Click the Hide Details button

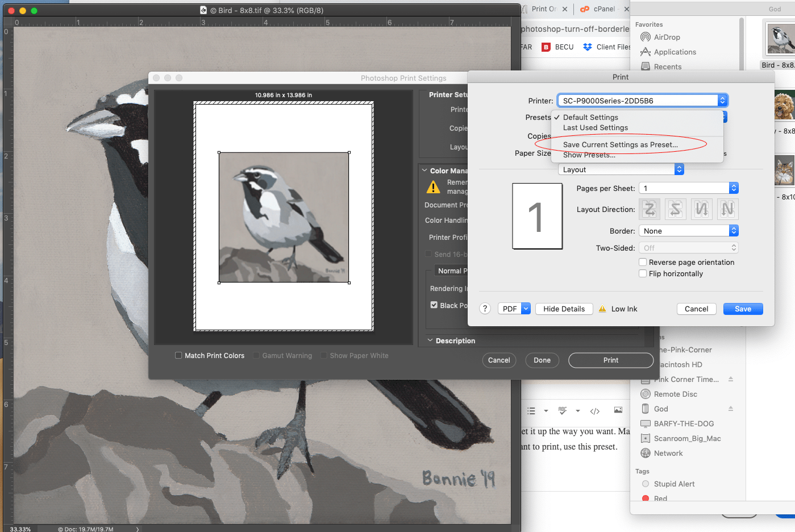(564, 309)
